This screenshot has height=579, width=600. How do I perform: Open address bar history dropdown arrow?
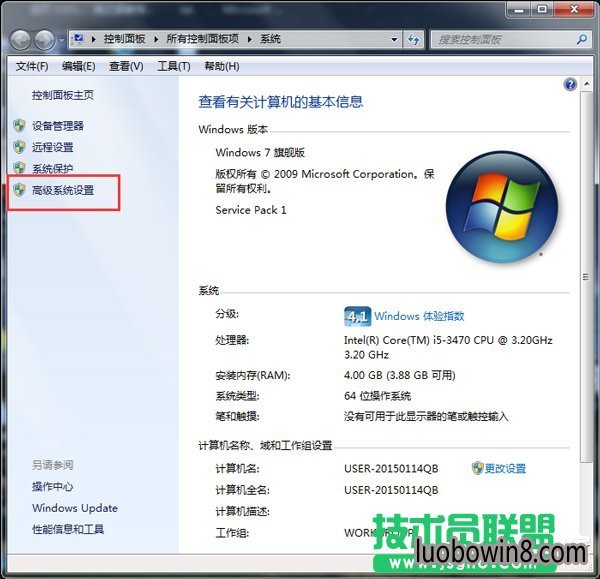394,39
